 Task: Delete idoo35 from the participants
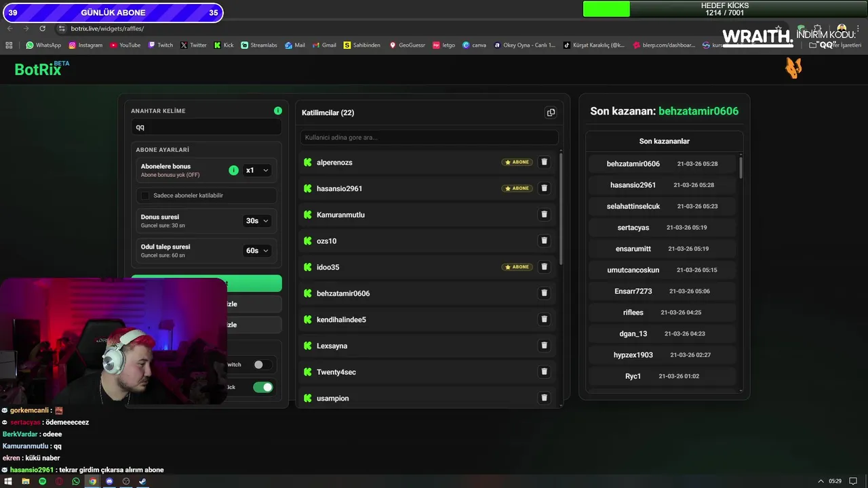[x=544, y=267]
